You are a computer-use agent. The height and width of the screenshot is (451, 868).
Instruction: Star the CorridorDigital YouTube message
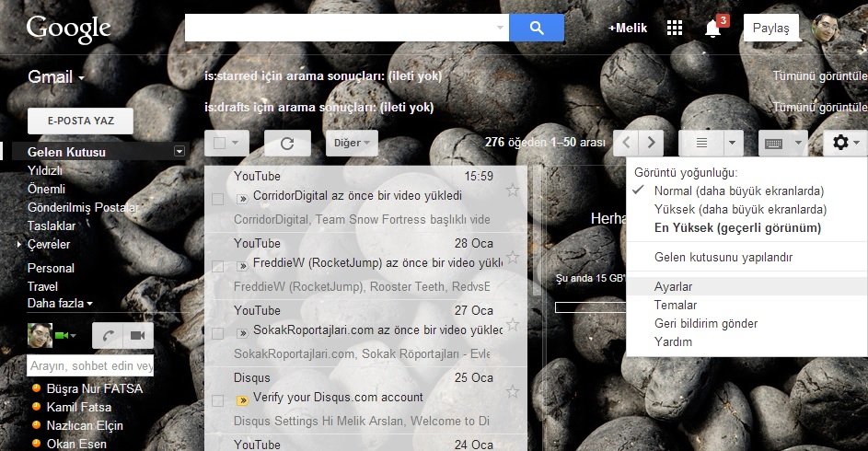513,191
